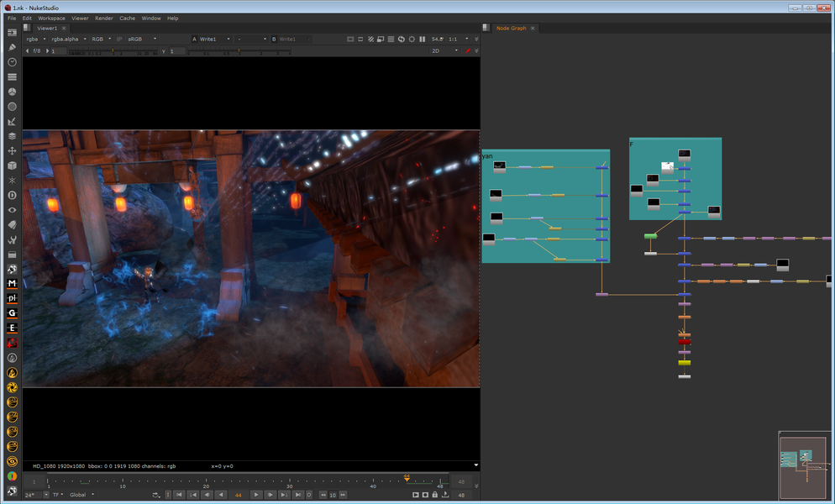Screen dimensions: 835x504
Task: Click the multicolor circle plugin icon
Action: click(12, 476)
